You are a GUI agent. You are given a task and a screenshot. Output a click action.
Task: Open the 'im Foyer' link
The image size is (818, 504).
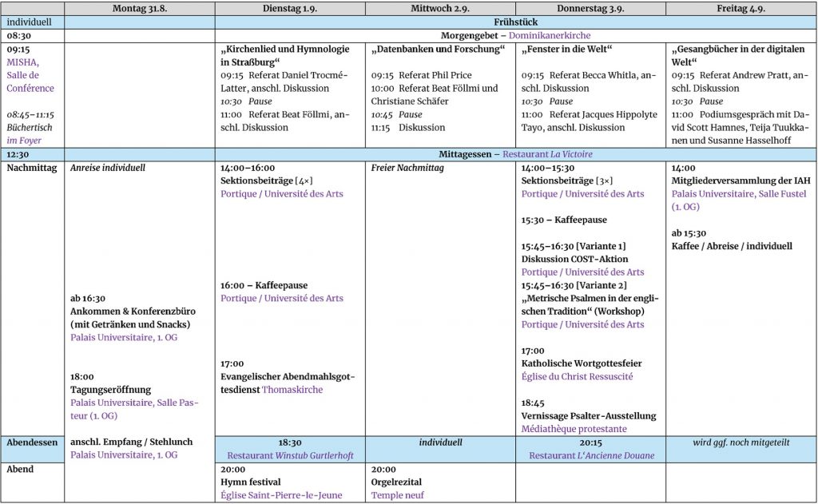pyautogui.click(x=23, y=141)
